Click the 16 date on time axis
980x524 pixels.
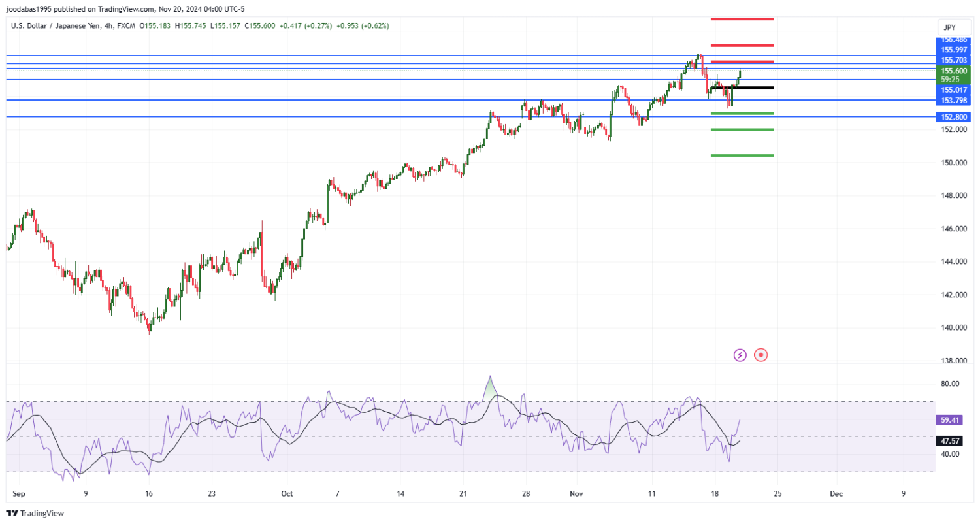point(148,494)
